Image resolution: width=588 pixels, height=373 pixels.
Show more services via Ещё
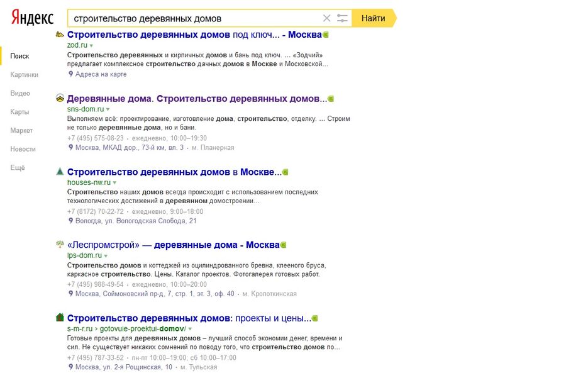pos(17,167)
